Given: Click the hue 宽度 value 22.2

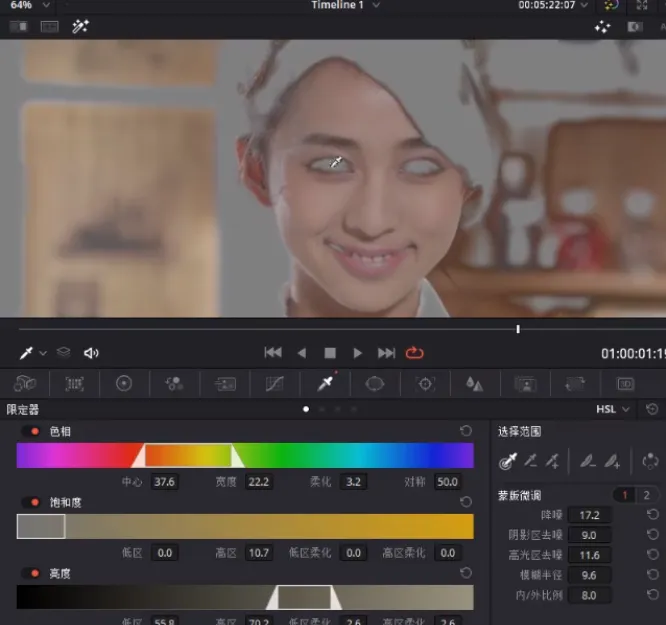Looking at the screenshot, I should [x=259, y=482].
